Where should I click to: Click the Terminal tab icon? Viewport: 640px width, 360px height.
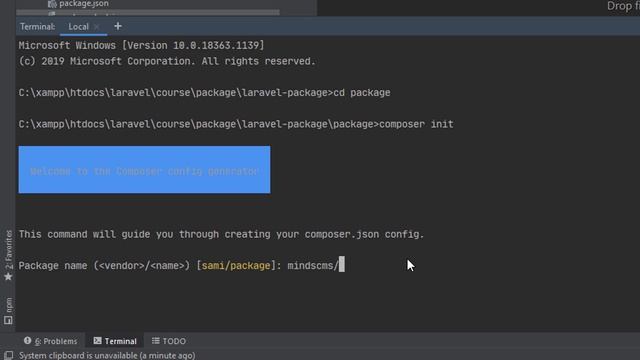(x=97, y=340)
